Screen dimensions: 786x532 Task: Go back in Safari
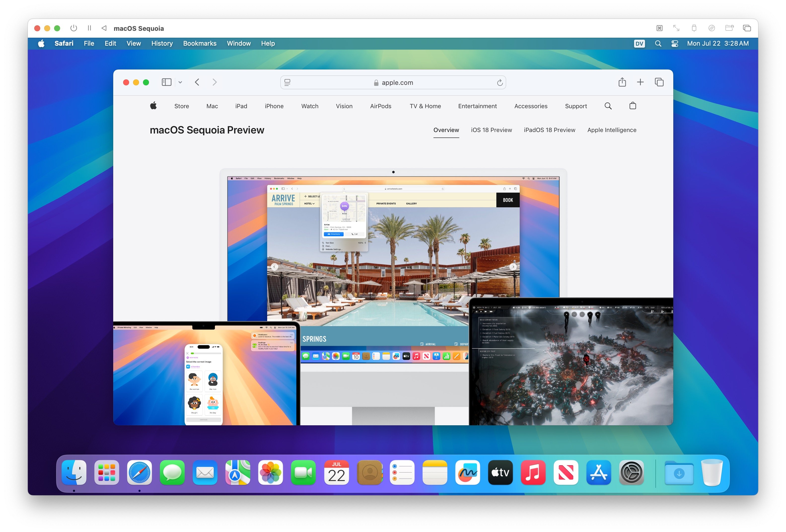tap(197, 82)
